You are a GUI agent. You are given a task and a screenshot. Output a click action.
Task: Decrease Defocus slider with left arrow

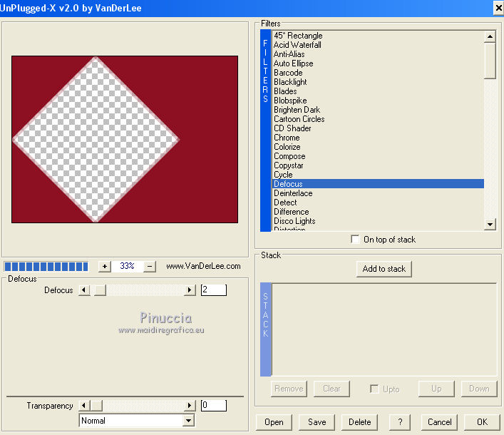[x=84, y=290]
